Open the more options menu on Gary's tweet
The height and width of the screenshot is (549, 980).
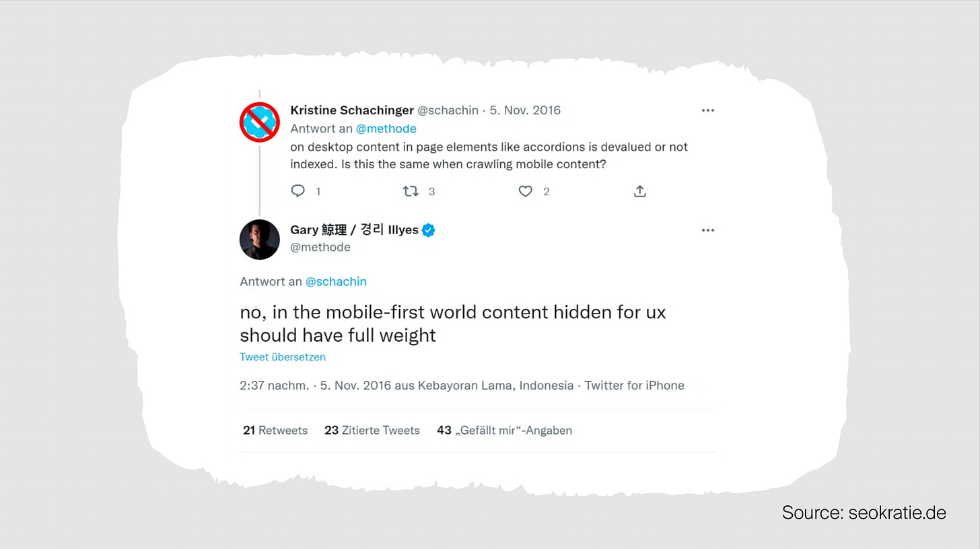(x=707, y=230)
